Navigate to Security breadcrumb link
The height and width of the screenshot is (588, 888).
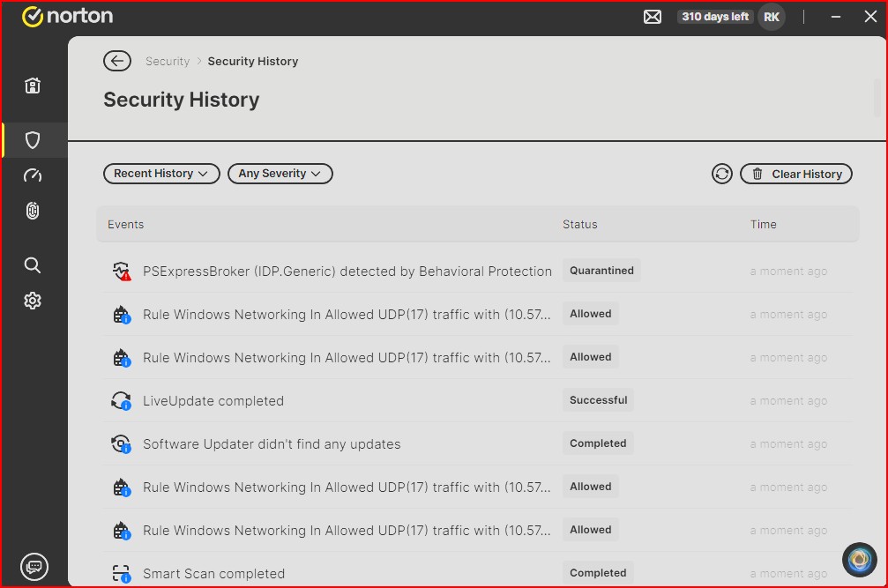click(x=168, y=61)
